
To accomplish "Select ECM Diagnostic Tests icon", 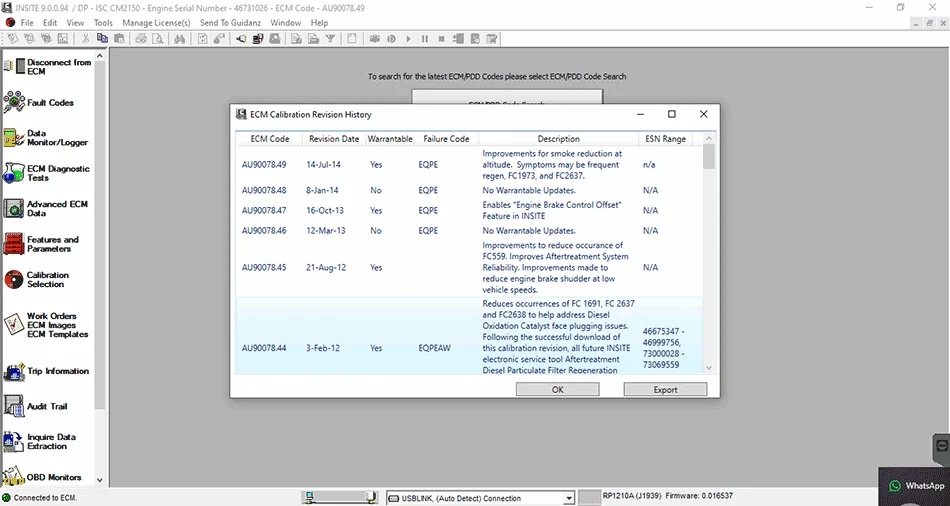I will pyautogui.click(x=13, y=173).
